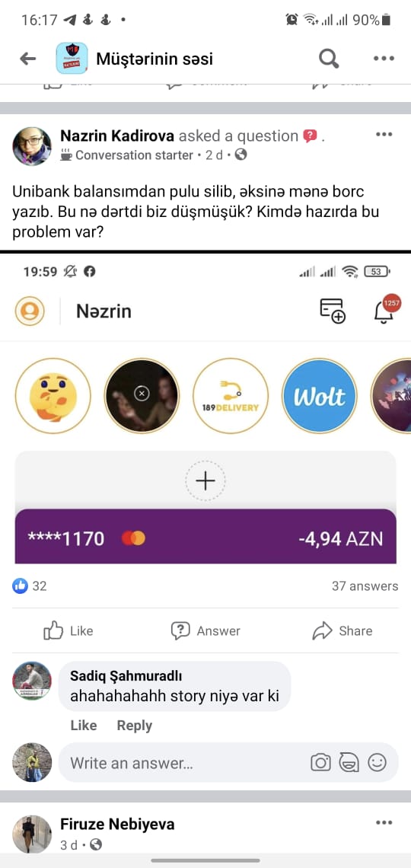The image size is (411, 868).
Task: Open Nazrin Kadirova's profile picture
Action: point(31,146)
